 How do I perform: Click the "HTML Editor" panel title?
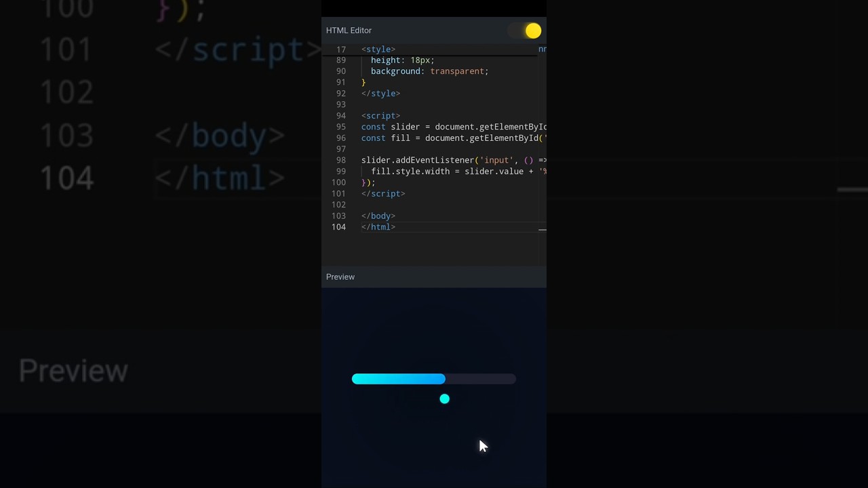[x=349, y=30]
